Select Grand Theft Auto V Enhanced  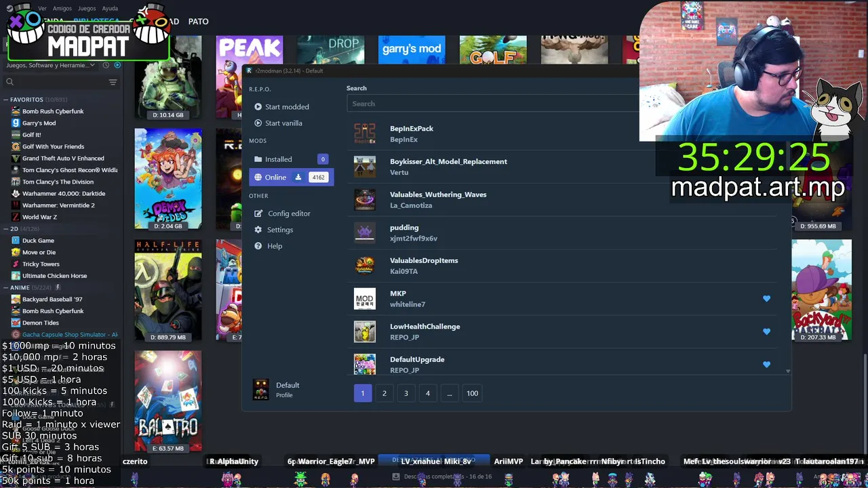[x=63, y=158]
